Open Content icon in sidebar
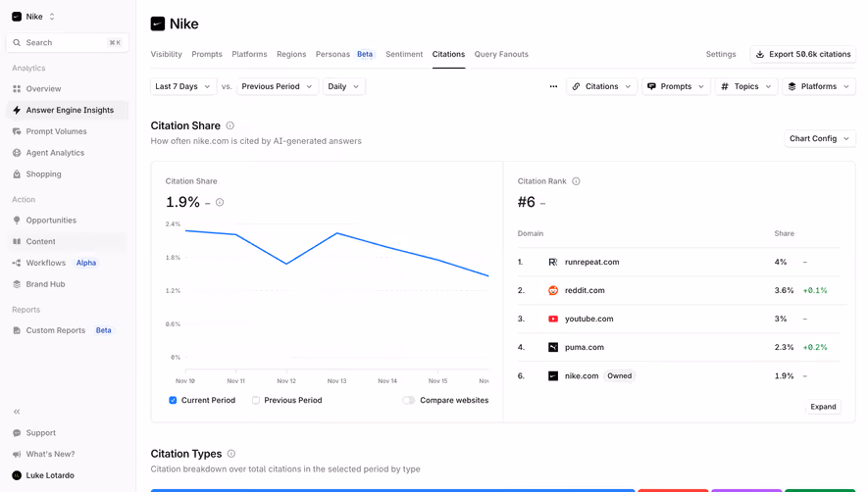Image resolution: width=868 pixels, height=492 pixels. (17, 241)
